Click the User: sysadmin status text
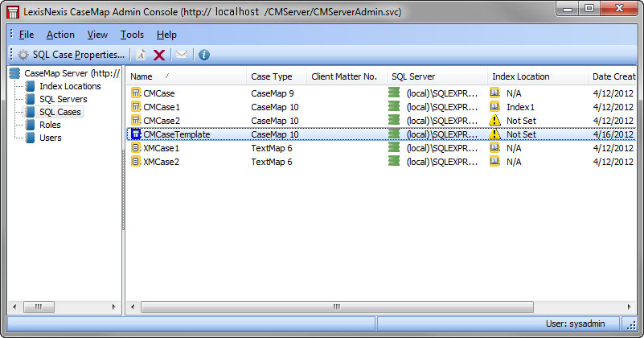Viewport: 644px width, 338px height. [575, 324]
